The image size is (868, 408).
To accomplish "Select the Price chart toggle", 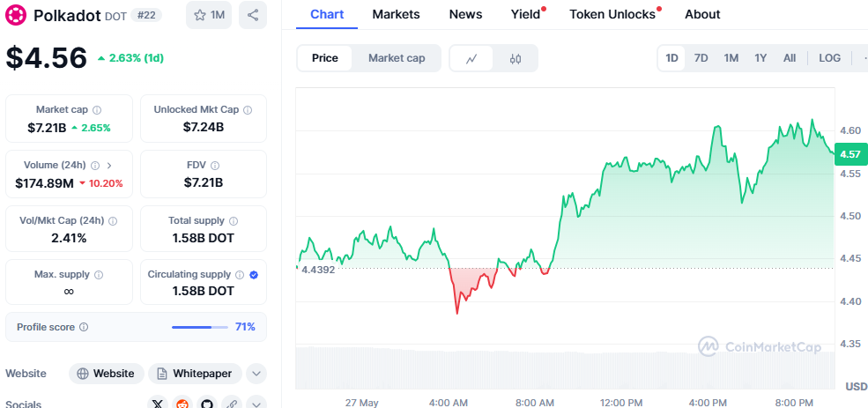I will click(325, 58).
